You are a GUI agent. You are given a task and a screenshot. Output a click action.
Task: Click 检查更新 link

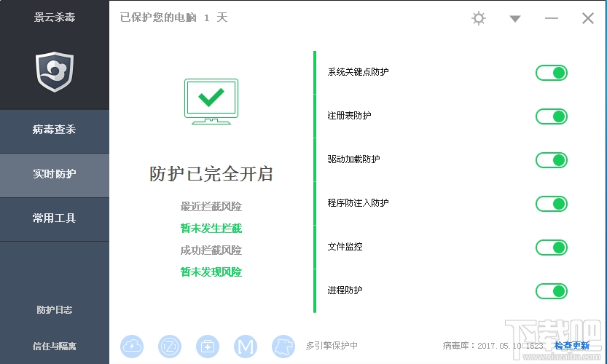(572, 345)
